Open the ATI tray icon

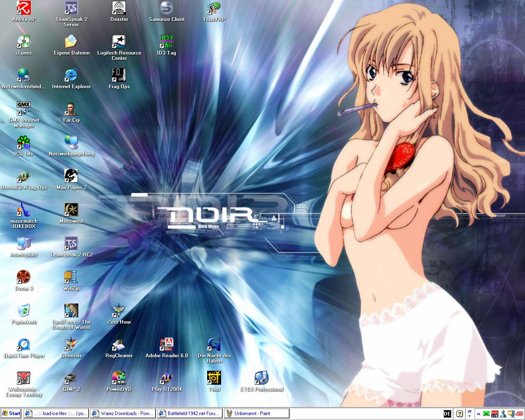click(519, 414)
